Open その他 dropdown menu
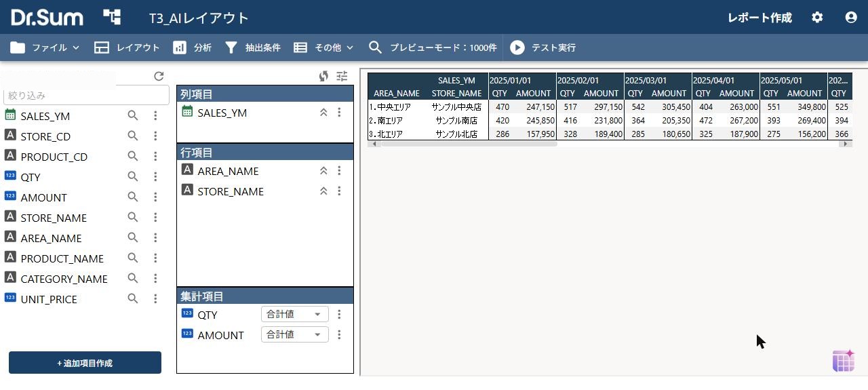Viewport: 868px width, 390px height. point(323,47)
